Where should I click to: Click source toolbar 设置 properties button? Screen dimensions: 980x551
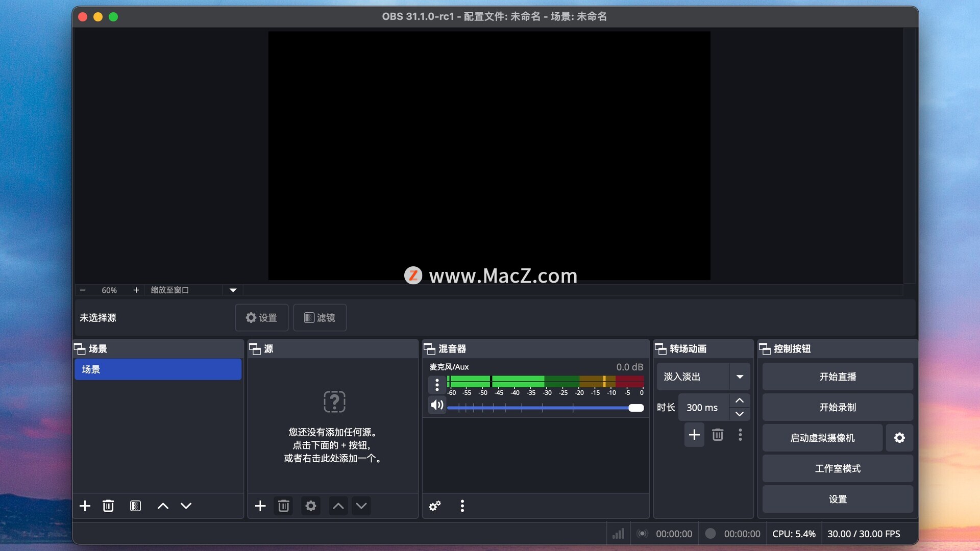[262, 318]
